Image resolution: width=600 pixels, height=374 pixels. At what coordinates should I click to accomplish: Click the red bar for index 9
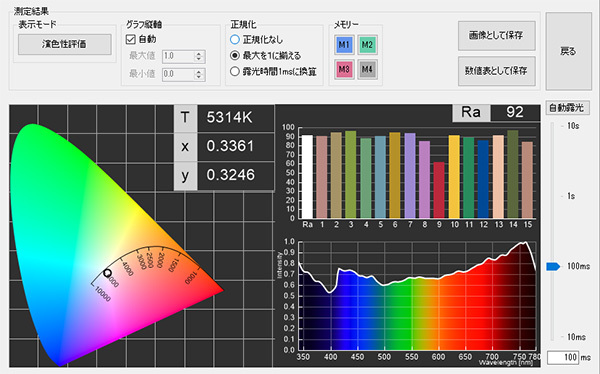click(439, 190)
